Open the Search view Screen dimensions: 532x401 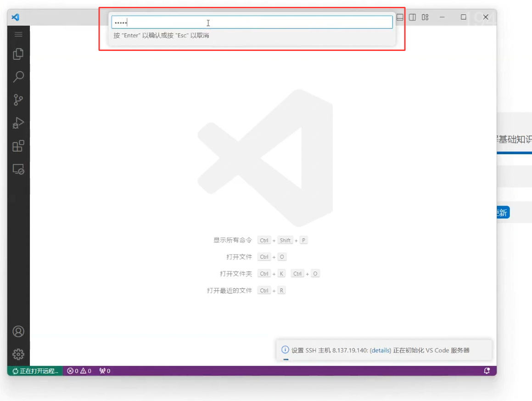tap(18, 77)
